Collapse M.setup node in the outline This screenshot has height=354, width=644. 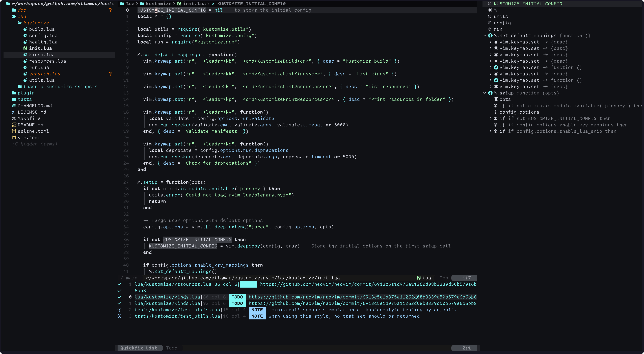(x=485, y=93)
